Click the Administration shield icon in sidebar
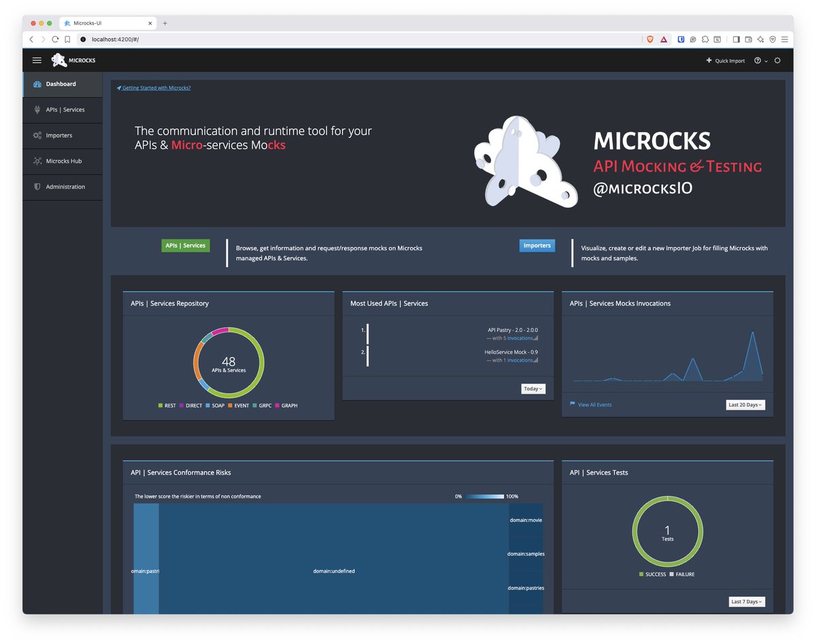The image size is (816, 644). pyautogui.click(x=37, y=186)
